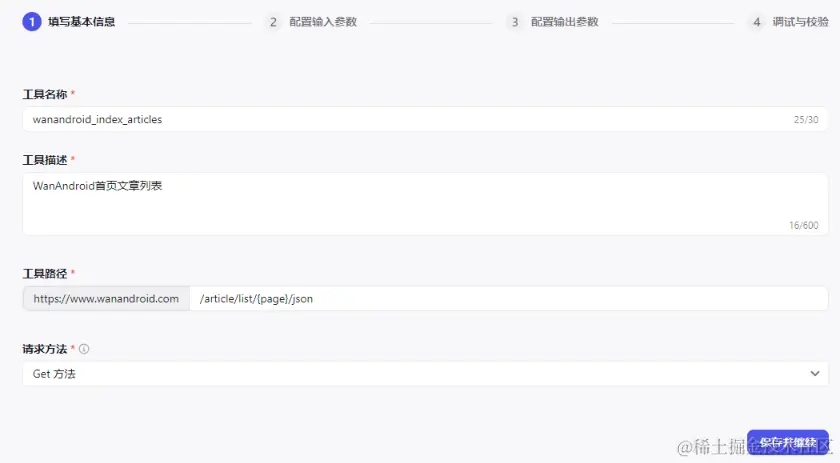Click the 工具描述 label
840x463 pixels.
(x=45, y=160)
